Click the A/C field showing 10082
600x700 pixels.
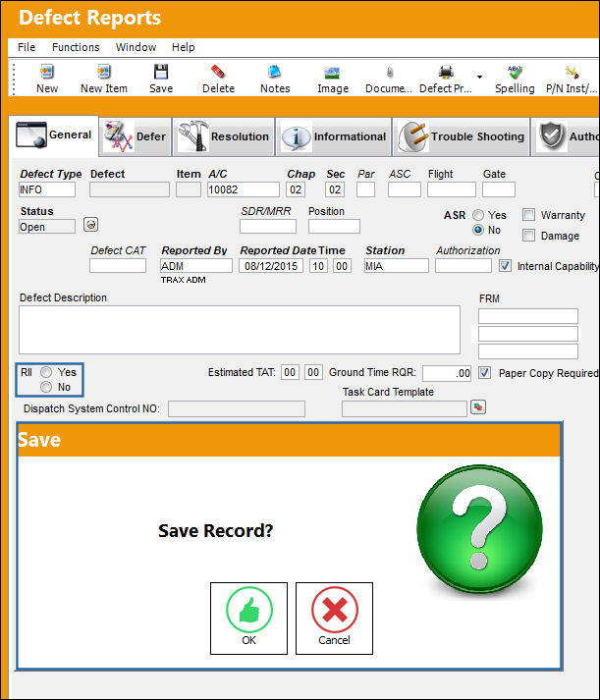[244, 189]
